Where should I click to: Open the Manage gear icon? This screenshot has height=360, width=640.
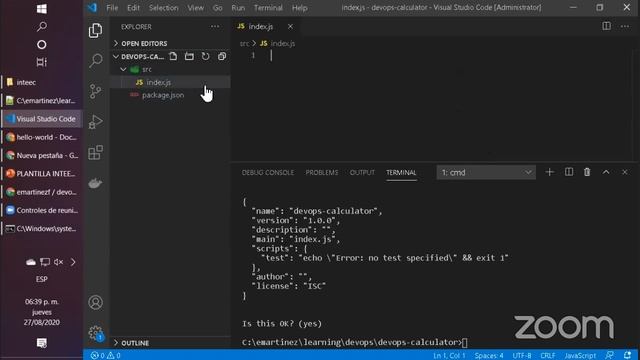click(x=96, y=333)
